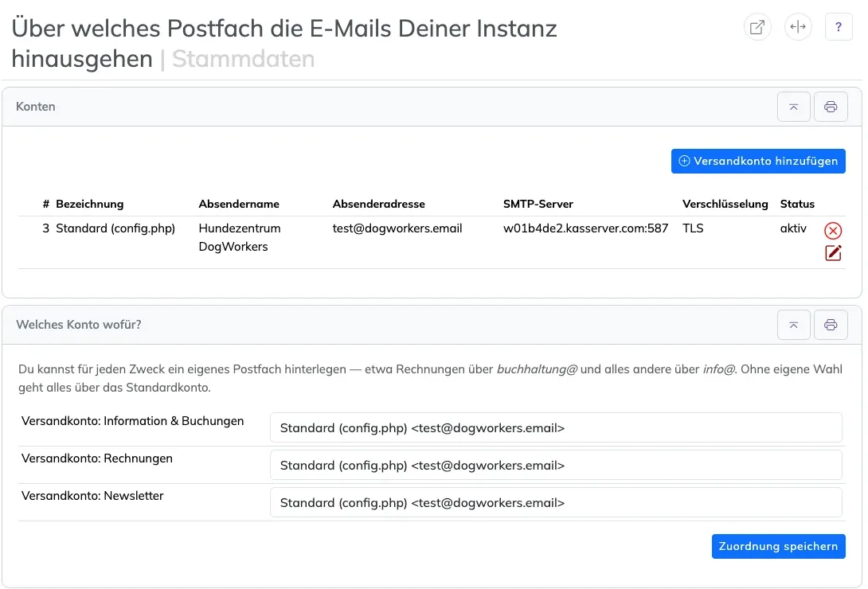Click label Versandkonto: Newsletter
868x589 pixels.
92,496
